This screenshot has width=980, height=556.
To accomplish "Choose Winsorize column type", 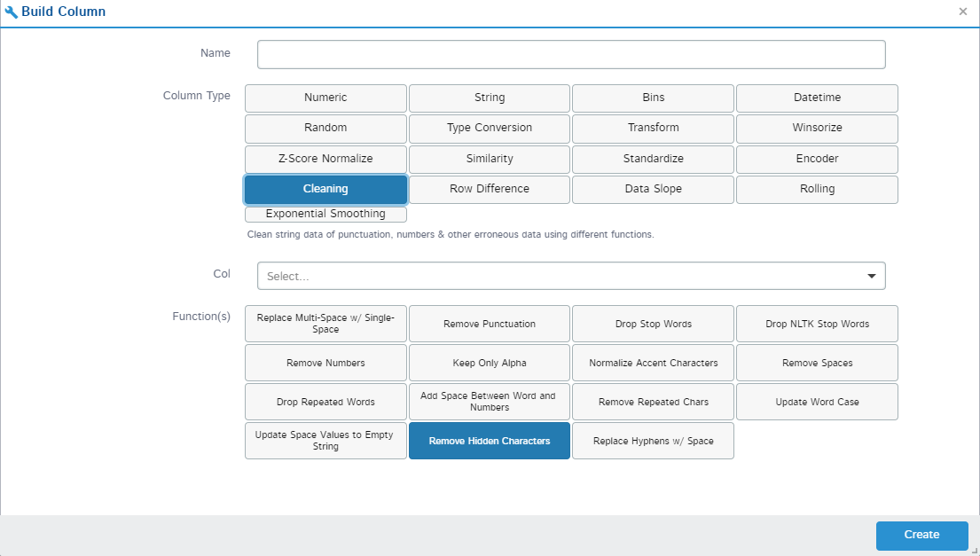I will (x=817, y=128).
